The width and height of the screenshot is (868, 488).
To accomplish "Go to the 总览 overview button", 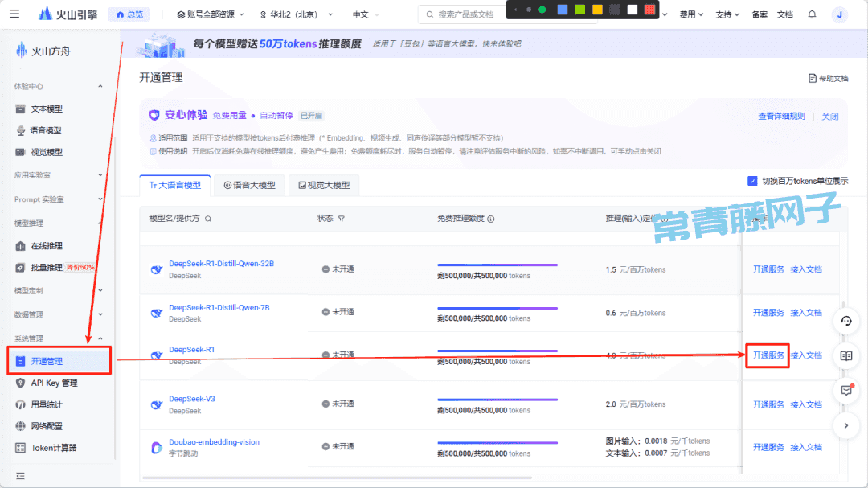I will (x=129, y=14).
